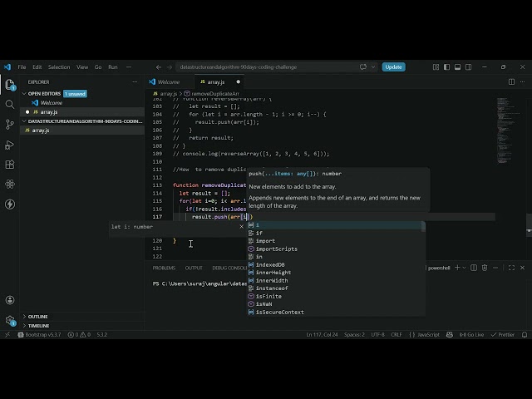
Task: Select 'innerHeight' suggestion
Action: tap(336, 273)
